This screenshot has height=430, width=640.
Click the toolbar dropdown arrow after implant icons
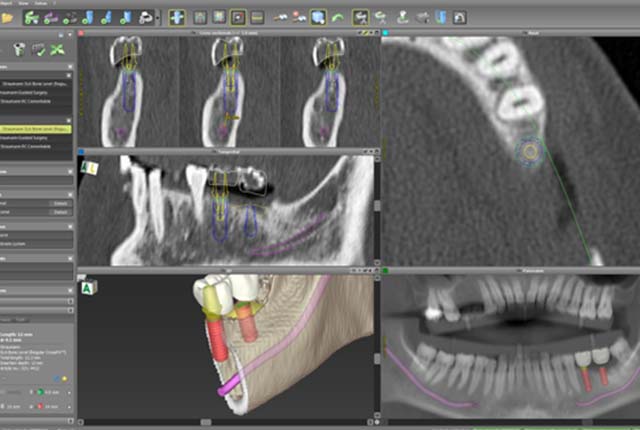tap(158, 18)
